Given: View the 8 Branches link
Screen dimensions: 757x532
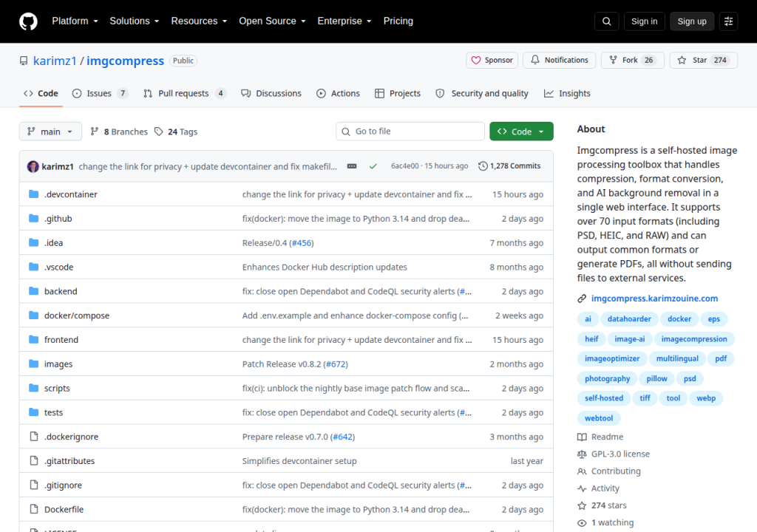Looking at the screenshot, I should pyautogui.click(x=119, y=132).
